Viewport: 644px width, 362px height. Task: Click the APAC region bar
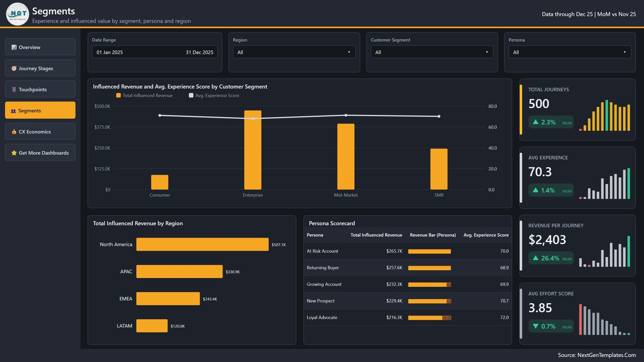pyautogui.click(x=180, y=271)
